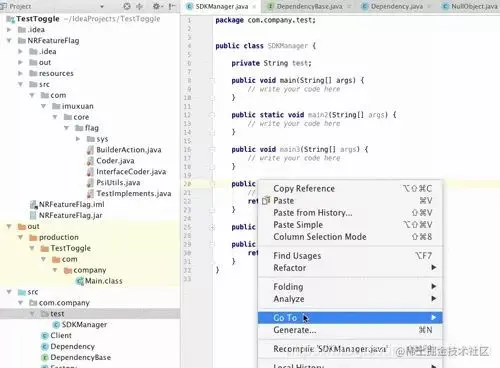Image resolution: width=500 pixels, height=368 pixels.
Task: Select NRFeatureFlag.iml file icon
Action: pos(33,204)
